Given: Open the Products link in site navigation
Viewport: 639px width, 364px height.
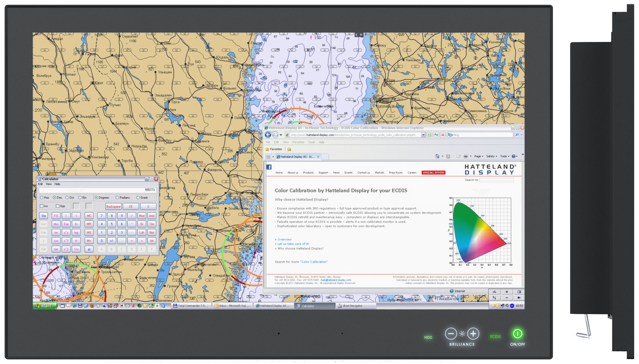Looking at the screenshot, I should point(308,173).
